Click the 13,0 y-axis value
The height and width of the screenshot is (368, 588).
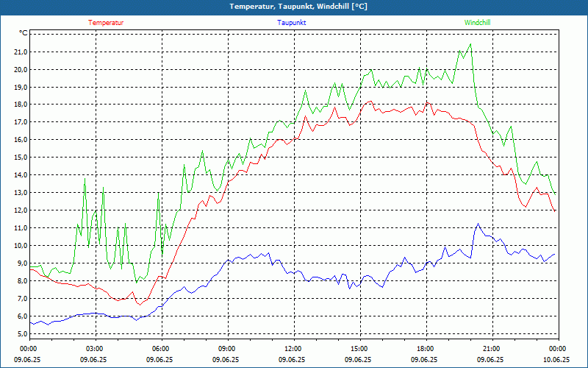(21, 193)
